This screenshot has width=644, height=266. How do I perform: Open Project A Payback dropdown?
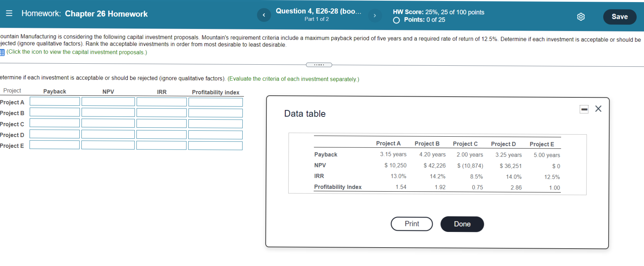pos(55,102)
